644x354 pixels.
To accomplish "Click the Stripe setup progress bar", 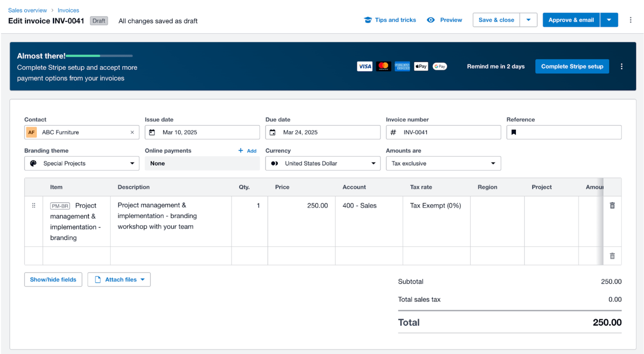I will coord(100,55).
